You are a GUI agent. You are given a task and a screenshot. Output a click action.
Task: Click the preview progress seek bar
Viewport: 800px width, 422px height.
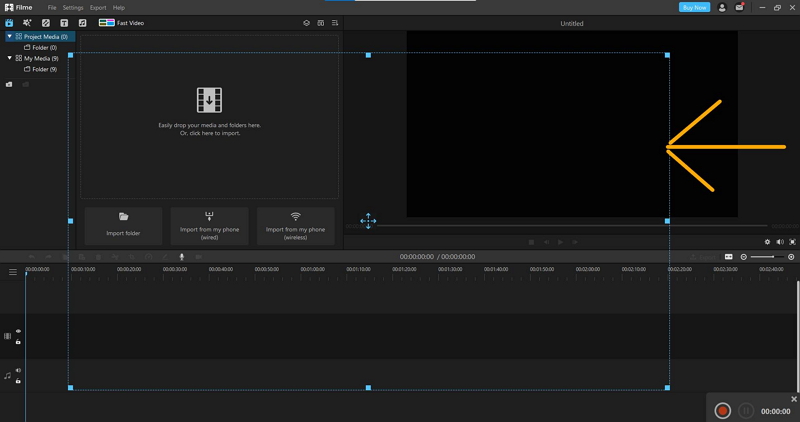point(572,226)
